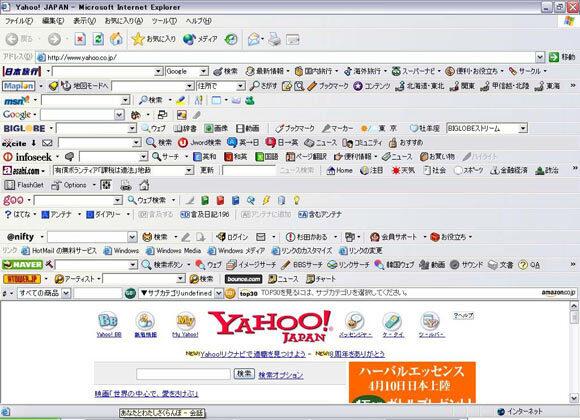The width and height of the screenshot is (580, 420).
Task: Click the Print icon in toolbar
Action: [x=274, y=39]
